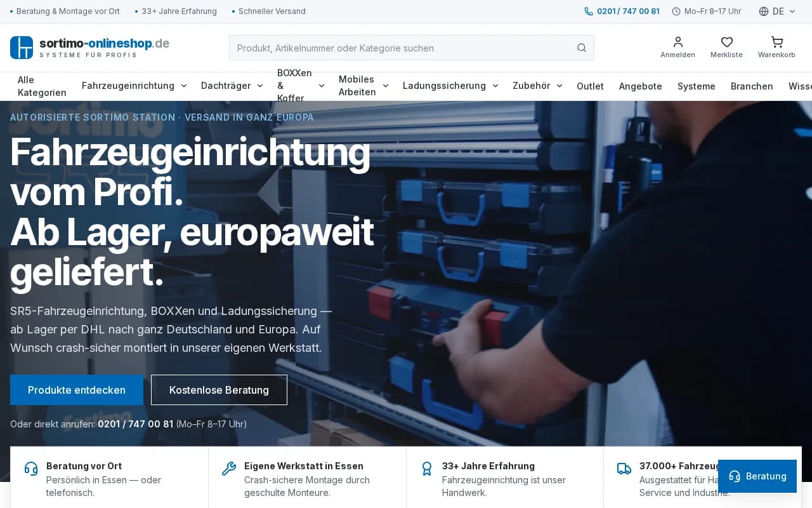Click the top bar phone number 0201 / 747 00 81
812x508 pixels.
[628, 11]
